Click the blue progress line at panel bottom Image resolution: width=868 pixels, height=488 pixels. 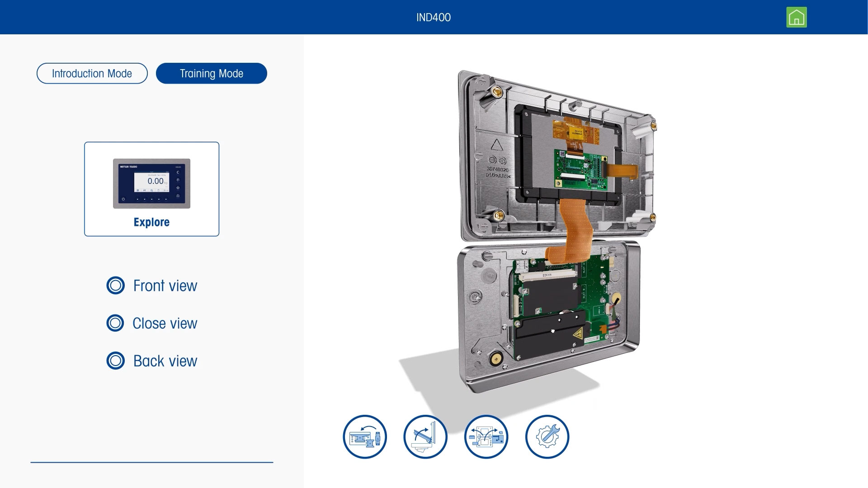click(151, 462)
